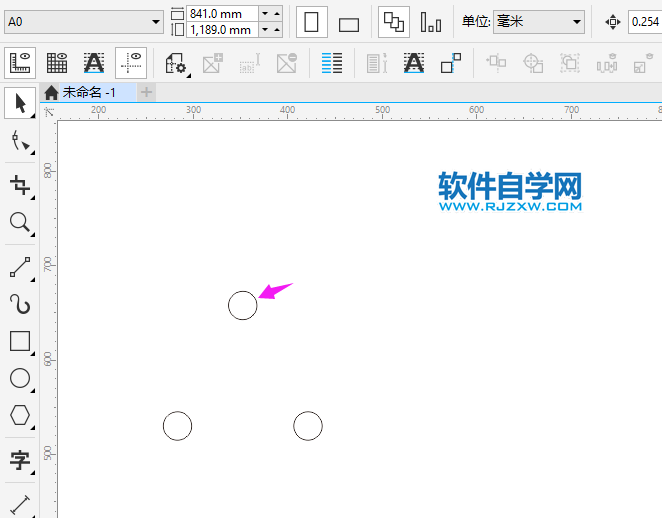Click the add frame icon
The width and height of the screenshot is (662, 518).
pyautogui.click(x=212, y=63)
